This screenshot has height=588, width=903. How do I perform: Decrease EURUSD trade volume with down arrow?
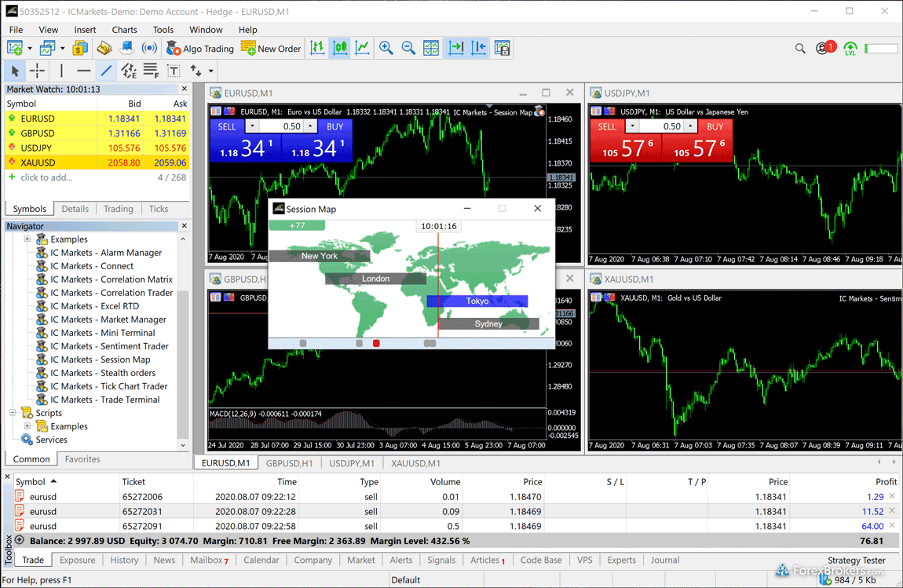click(252, 126)
